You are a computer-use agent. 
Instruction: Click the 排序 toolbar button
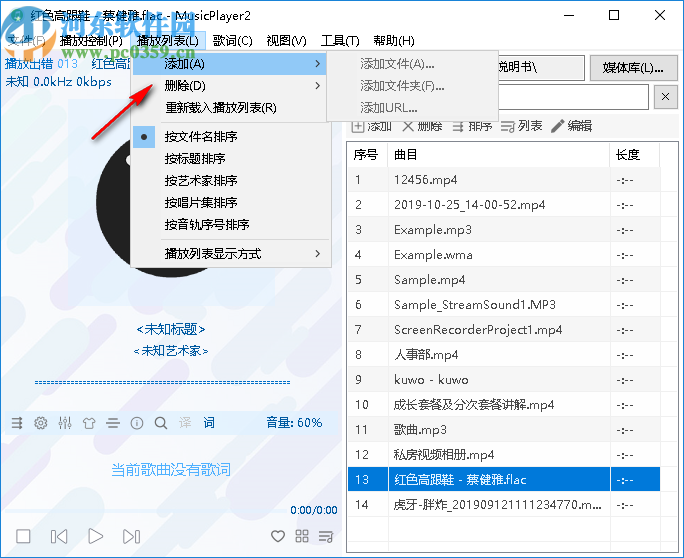472,126
